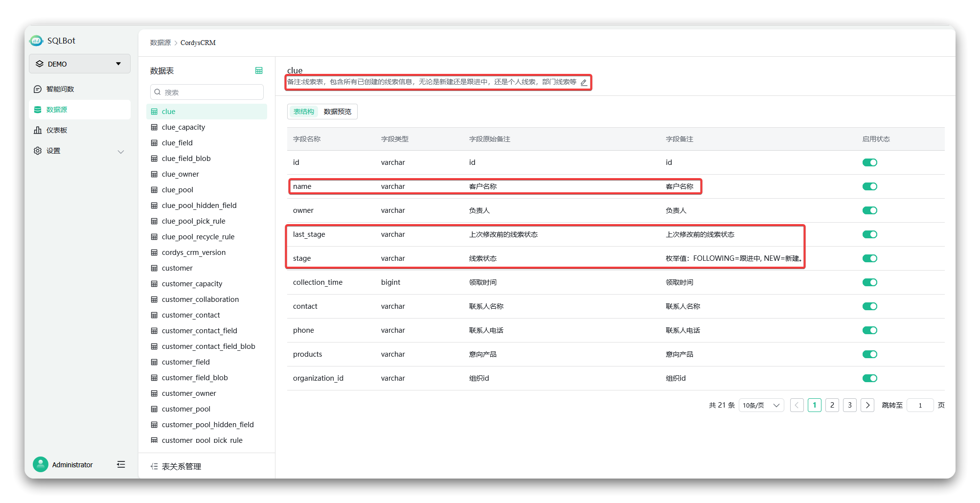
Task: Click the SQLBot logo icon
Action: [36, 41]
